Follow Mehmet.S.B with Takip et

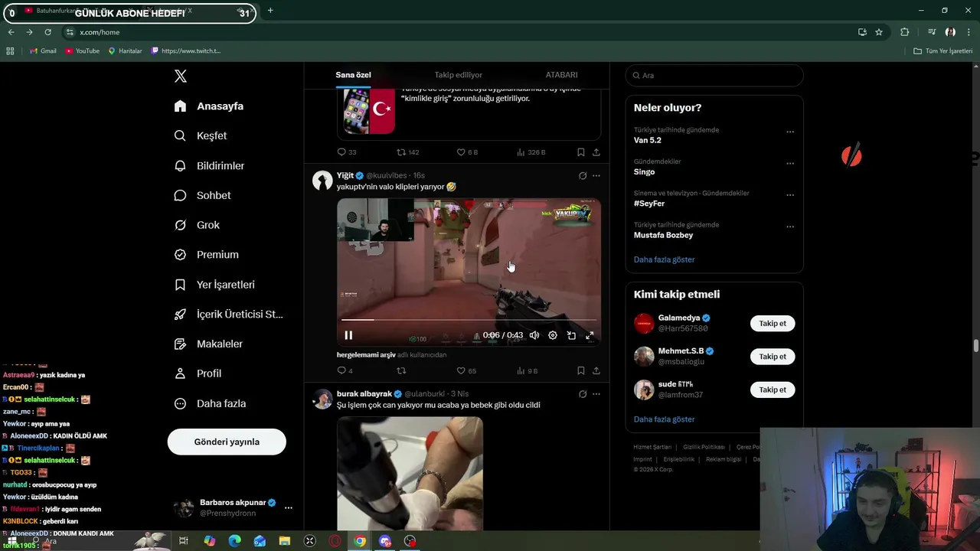click(773, 357)
